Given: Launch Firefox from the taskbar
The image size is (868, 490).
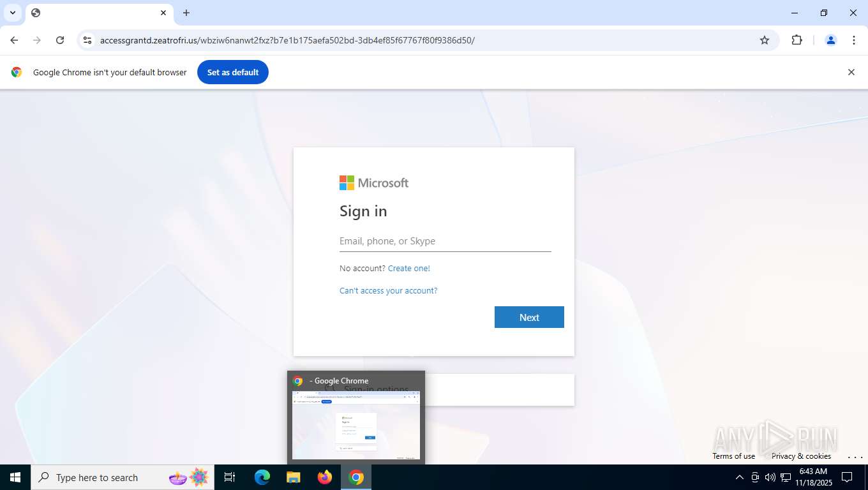Looking at the screenshot, I should [325, 477].
